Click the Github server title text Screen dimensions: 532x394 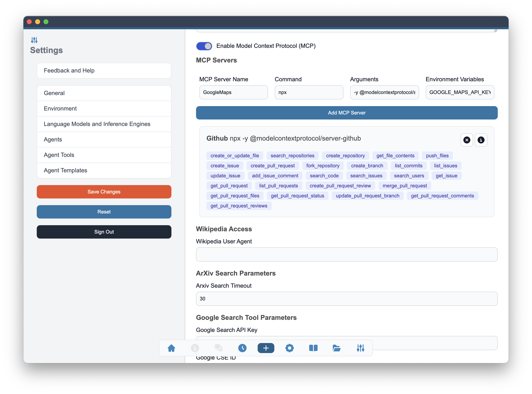[217, 139]
